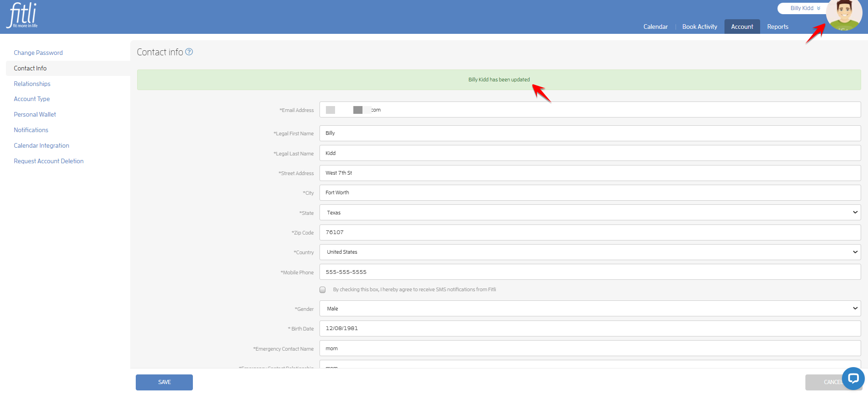
Task: Open the Calendar tab
Action: click(655, 27)
